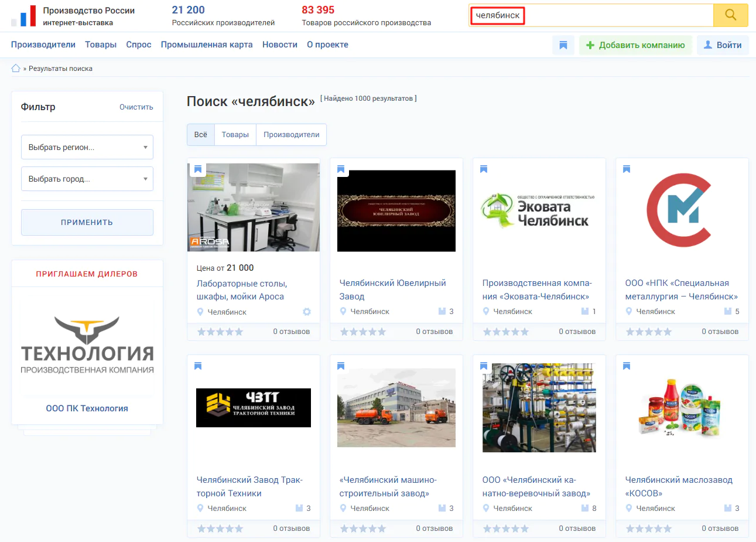The image size is (756, 542).
Task: Open Промышленная карта menu item
Action: click(207, 45)
